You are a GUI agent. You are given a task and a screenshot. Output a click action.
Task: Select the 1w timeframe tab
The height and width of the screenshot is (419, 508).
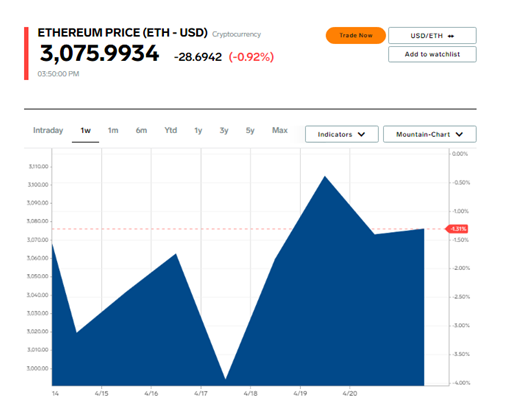pyautogui.click(x=86, y=130)
